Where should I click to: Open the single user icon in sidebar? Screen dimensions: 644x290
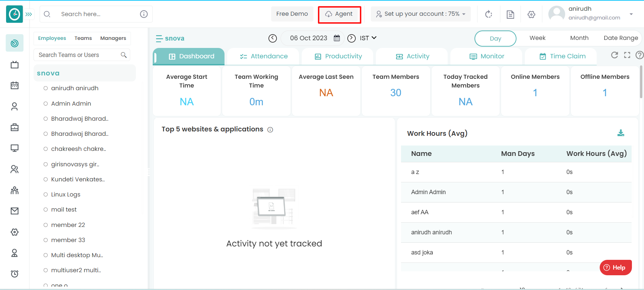(x=14, y=106)
